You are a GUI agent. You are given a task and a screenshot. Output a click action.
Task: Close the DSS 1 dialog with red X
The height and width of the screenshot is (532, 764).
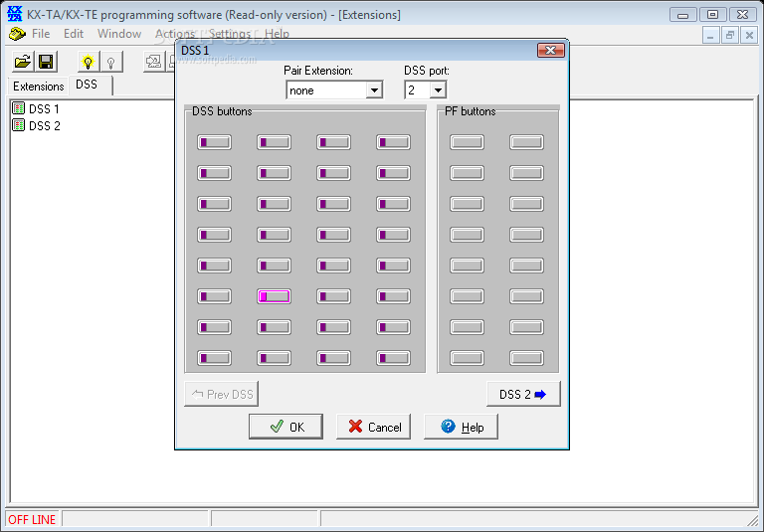coord(550,50)
